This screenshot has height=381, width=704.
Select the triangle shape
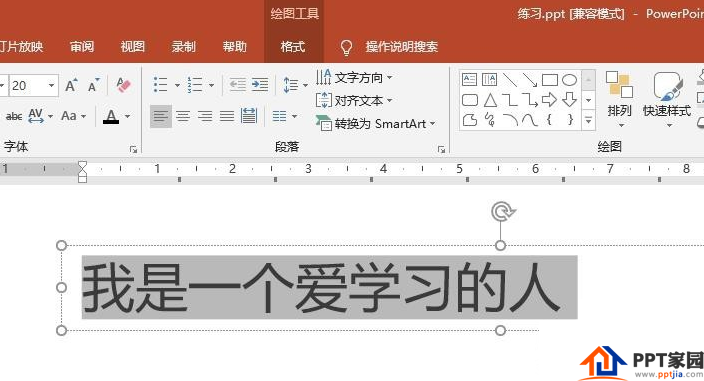(x=490, y=100)
